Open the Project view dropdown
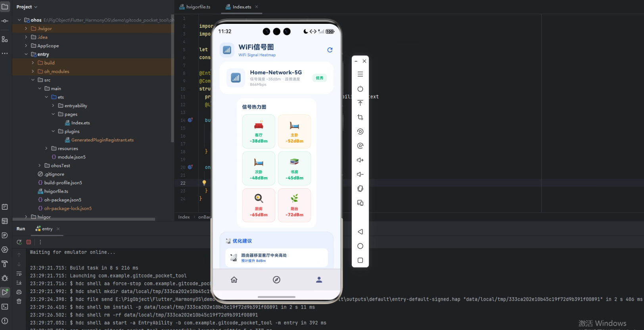The image size is (644, 330). [x=27, y=7]
